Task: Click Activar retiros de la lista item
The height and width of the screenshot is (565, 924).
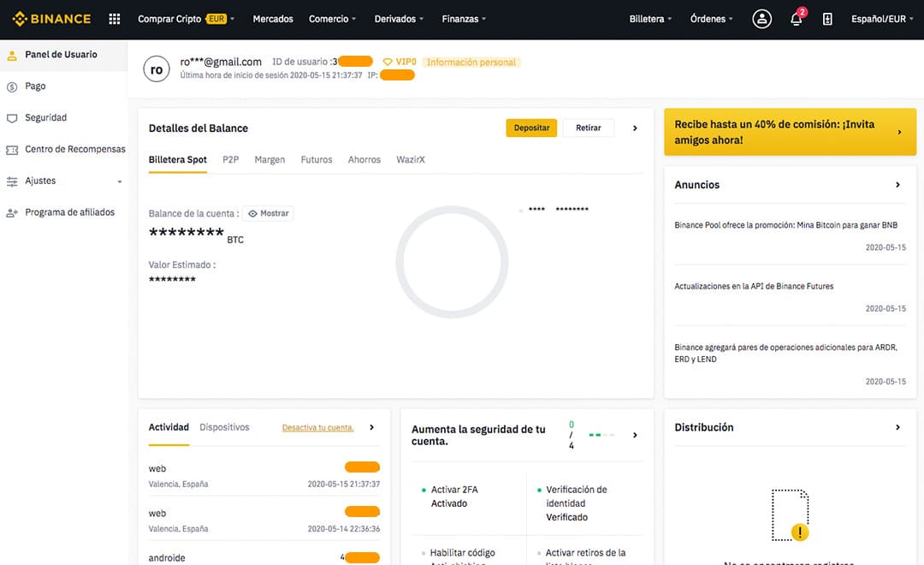Action: click(x=582, y=556)
